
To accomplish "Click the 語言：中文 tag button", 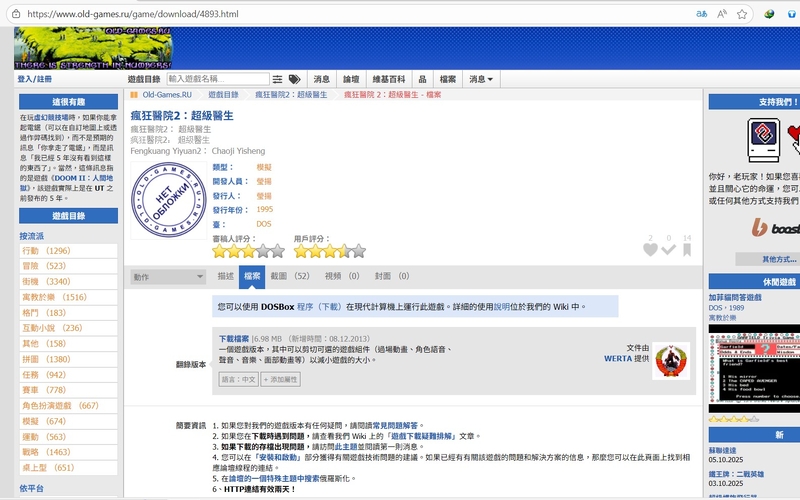I will point(238,380).
